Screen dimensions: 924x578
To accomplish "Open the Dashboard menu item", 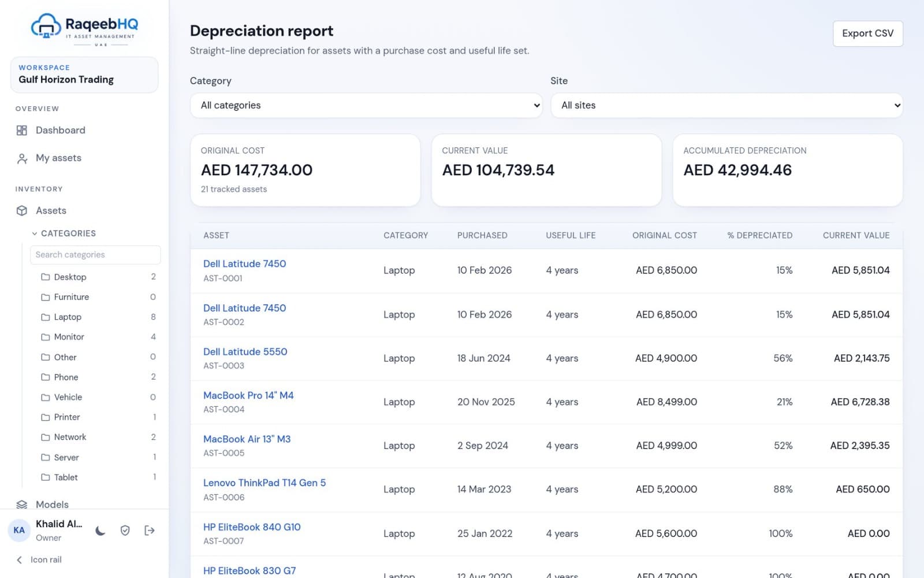I will click(x=84, y=131).
